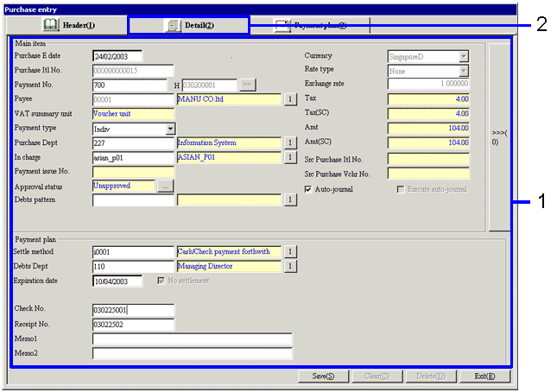Click the >>>(0) side panel button
Screen dimensions: 557x392
pos(500,136)
